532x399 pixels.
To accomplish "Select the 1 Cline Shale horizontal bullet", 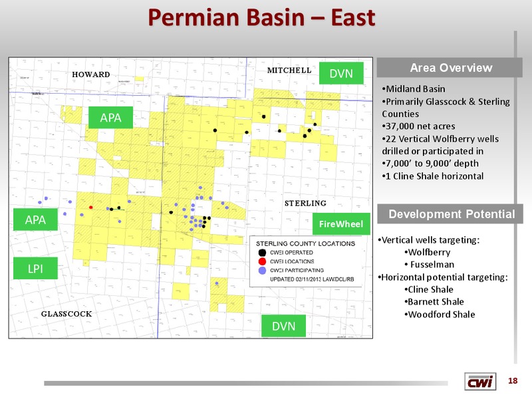I will pos(433,176).
